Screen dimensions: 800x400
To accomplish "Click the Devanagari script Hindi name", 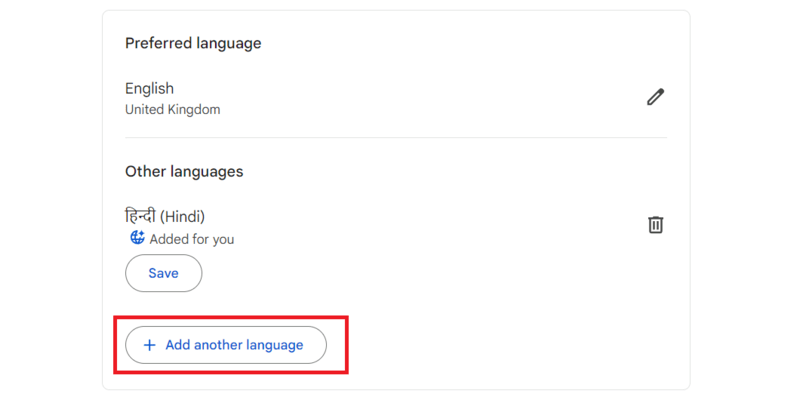I will [143, 216].
